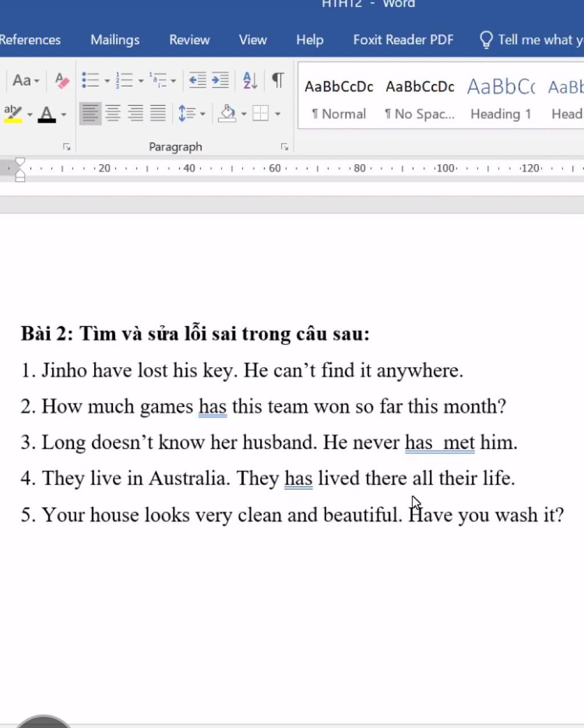Viewport: 584px width, 728px height.
Task: Expand bullet library dropdown
Action: click(x=107, y=81)
